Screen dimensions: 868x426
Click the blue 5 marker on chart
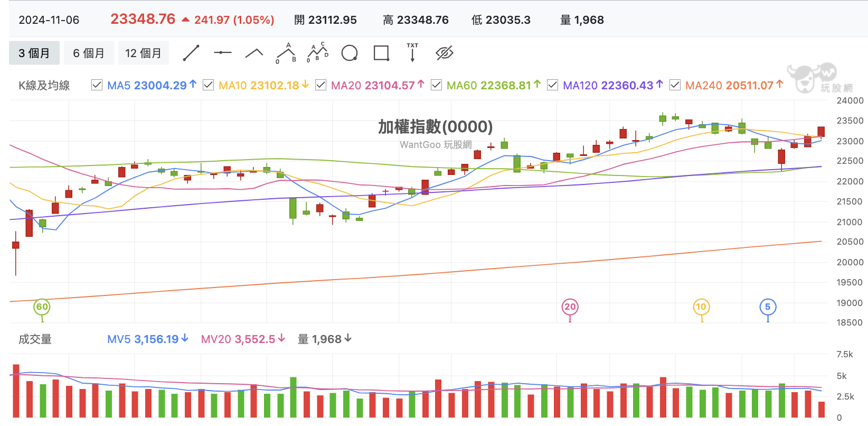tap(768, 307)
